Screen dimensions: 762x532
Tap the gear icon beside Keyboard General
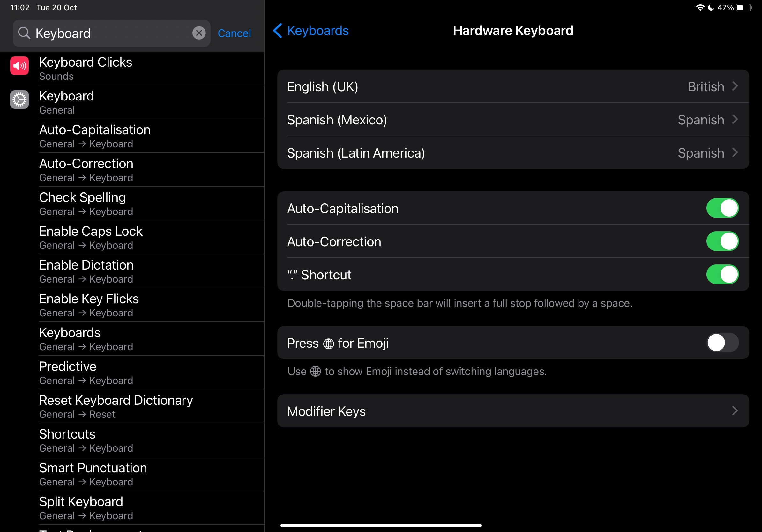[19, 99]
